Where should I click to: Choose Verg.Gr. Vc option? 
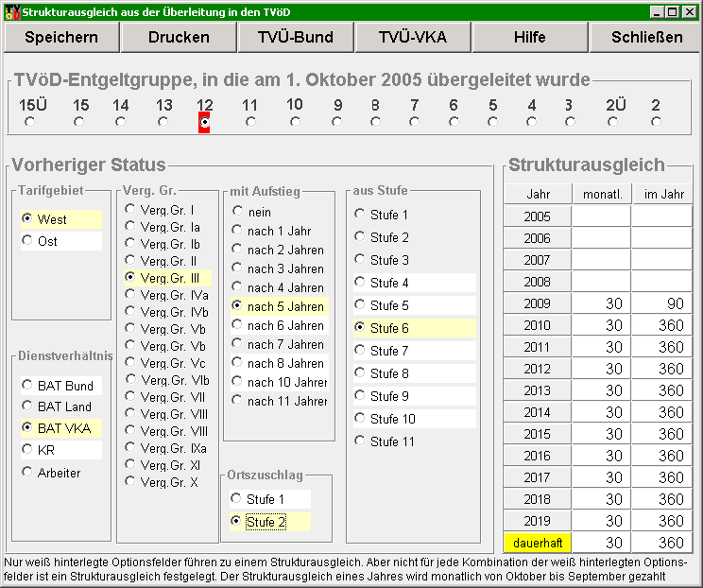point(165,363)
